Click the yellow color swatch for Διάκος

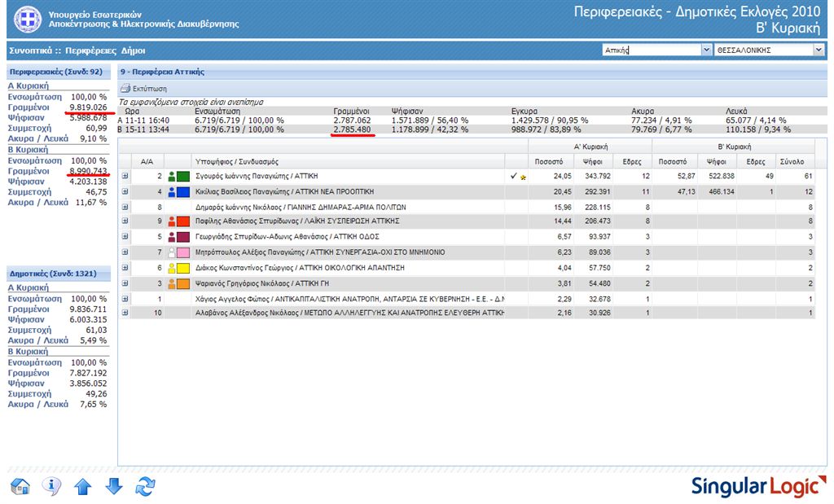coord(183,268)
